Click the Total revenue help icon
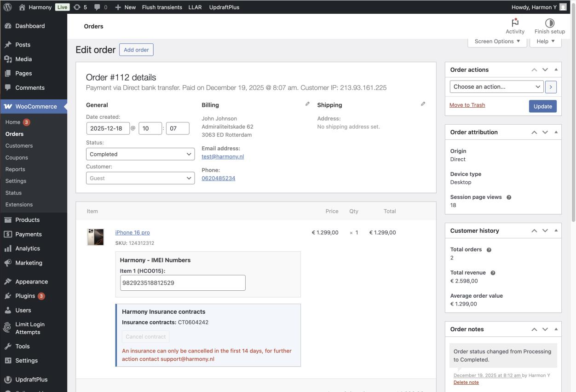Screen dimensions: 576x392 pos(493,273)
